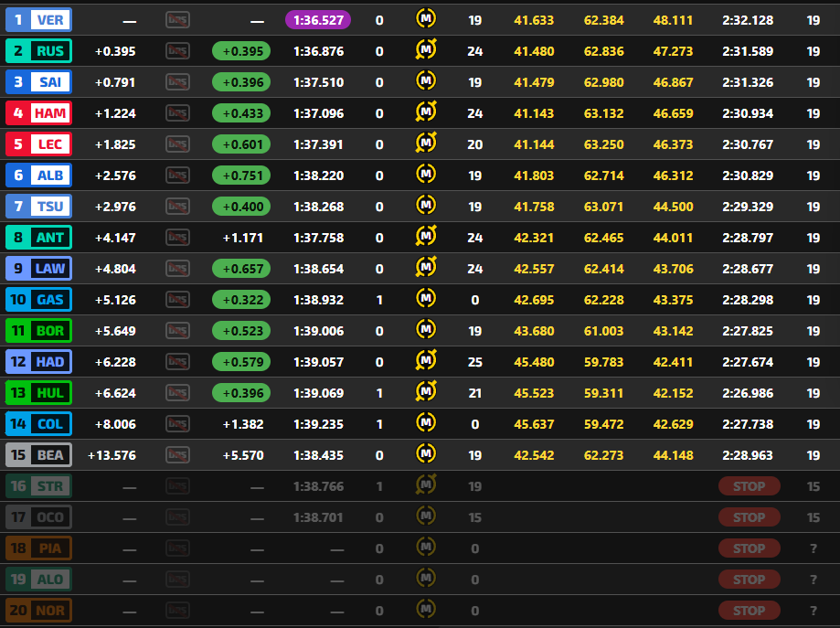Click sector time 62.980 for SAI
Image resolution: width=840 pixels, height=628 pixels.
(x=604, y=82)
